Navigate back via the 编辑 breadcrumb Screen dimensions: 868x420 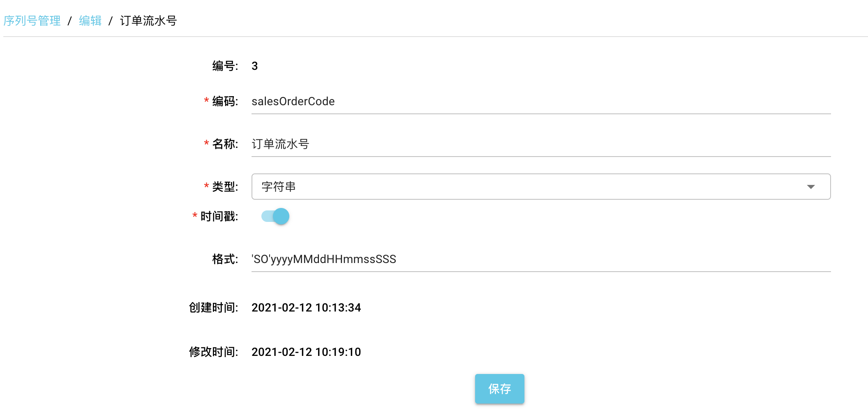(90, 20)
